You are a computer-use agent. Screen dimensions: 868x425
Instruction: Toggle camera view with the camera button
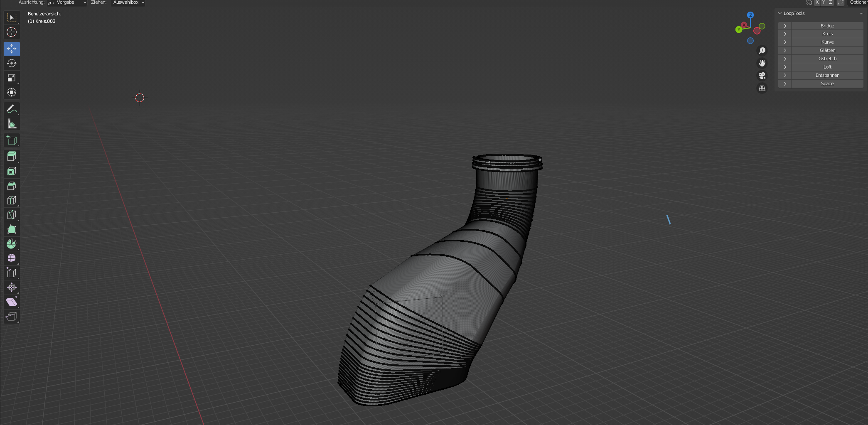762,76
